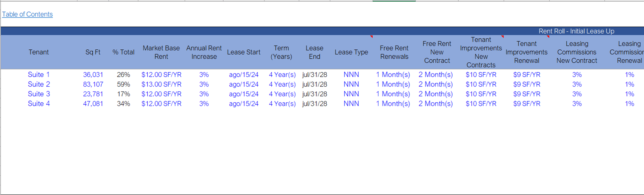
Task: Select the $13.00 SF/YR market rent cell
Action: pos(161,84)
